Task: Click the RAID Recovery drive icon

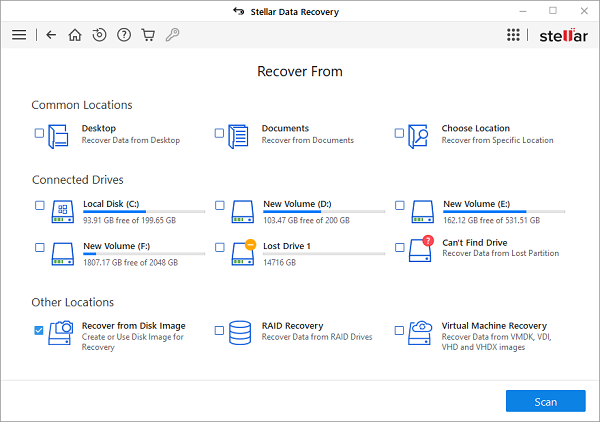Action: click(240, 332)
